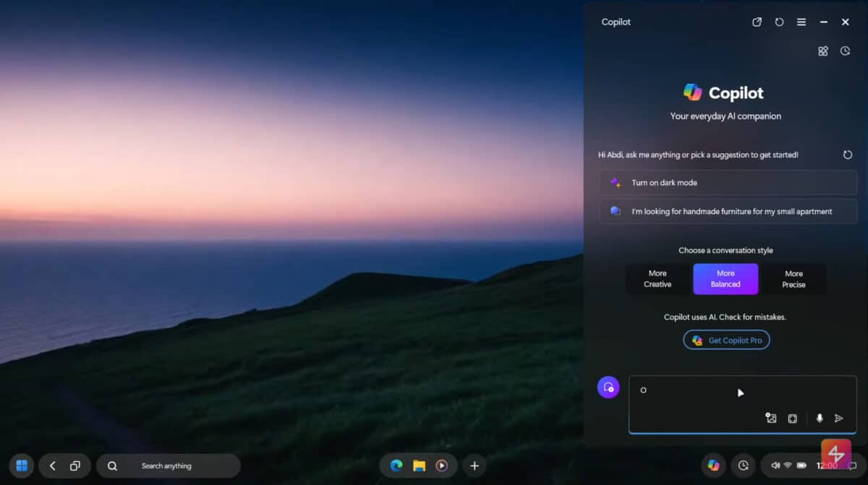Send the message with the arrow icon
The height and width of the screenshot is (485, 868).
coord(839,419)
